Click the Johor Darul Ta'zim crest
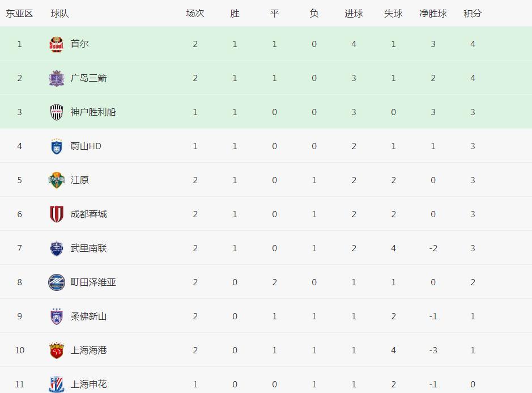This screenshot has height=393, width=532. pos(56,316)
